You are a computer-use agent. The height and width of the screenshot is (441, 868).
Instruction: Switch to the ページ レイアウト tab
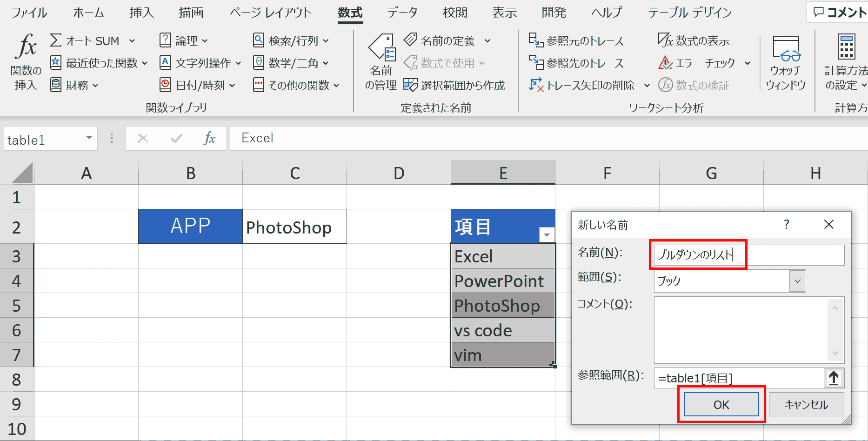click(x=271, y=13)
